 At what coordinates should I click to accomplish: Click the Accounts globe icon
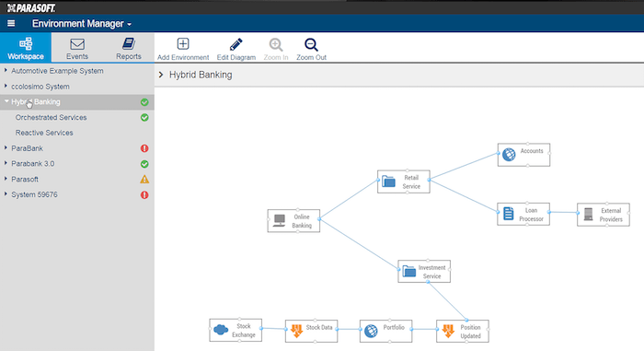(x=509, y=154)
